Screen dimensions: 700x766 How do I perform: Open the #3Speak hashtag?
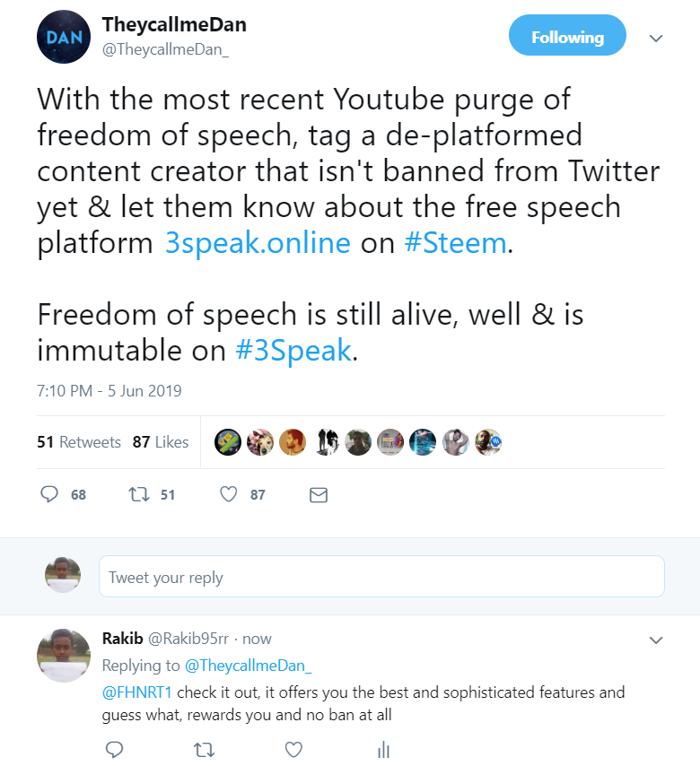pyautogui.click(x=293, y=350)
